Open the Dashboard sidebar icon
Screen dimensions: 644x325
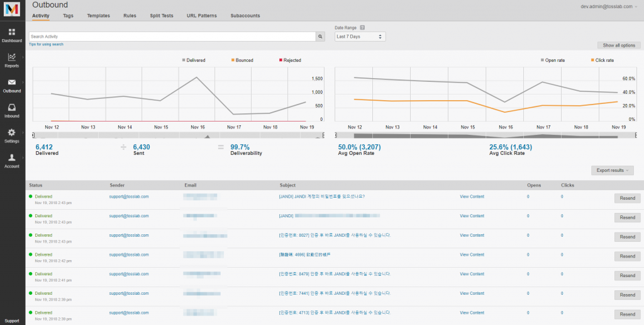(12, 32)
